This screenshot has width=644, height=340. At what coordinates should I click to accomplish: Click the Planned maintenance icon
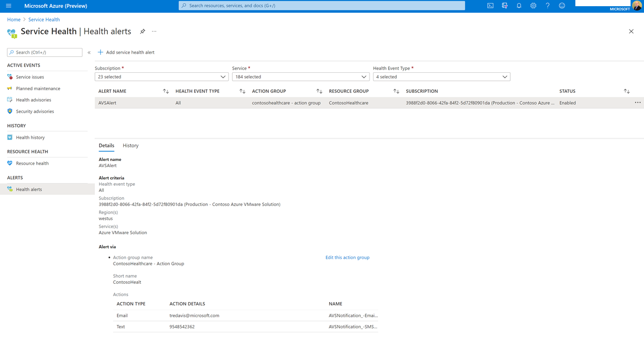(10, 88)
